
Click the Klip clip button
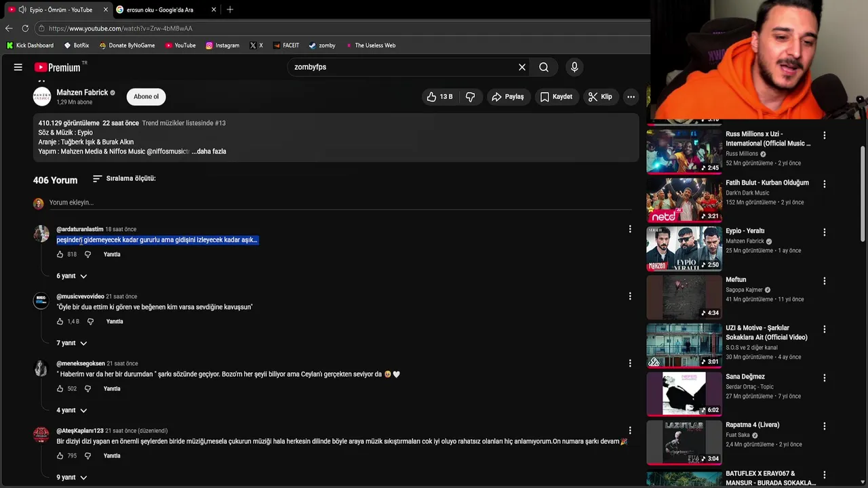coord(600,97)
